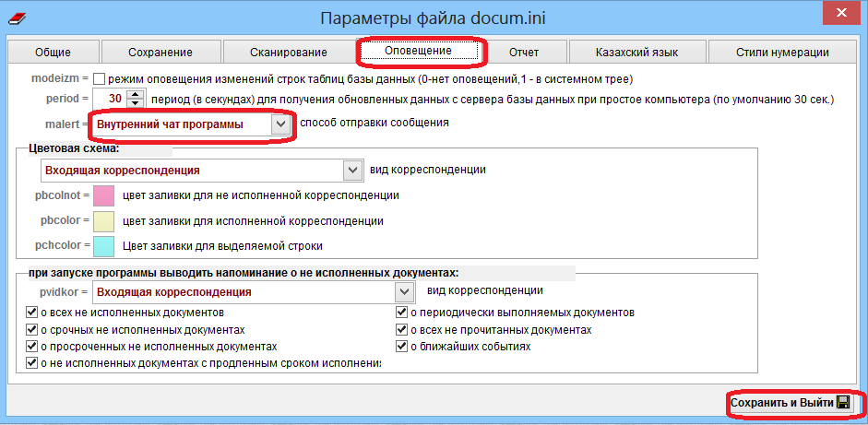The height and width of the screenshot is (425, 868).
Task: Increase period value with up arrow
Action: click(x=136, y=94)
